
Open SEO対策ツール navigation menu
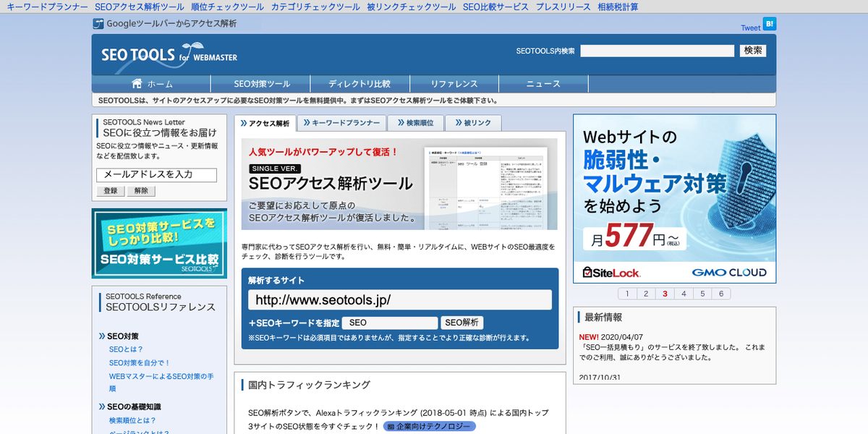coord(262,84)
